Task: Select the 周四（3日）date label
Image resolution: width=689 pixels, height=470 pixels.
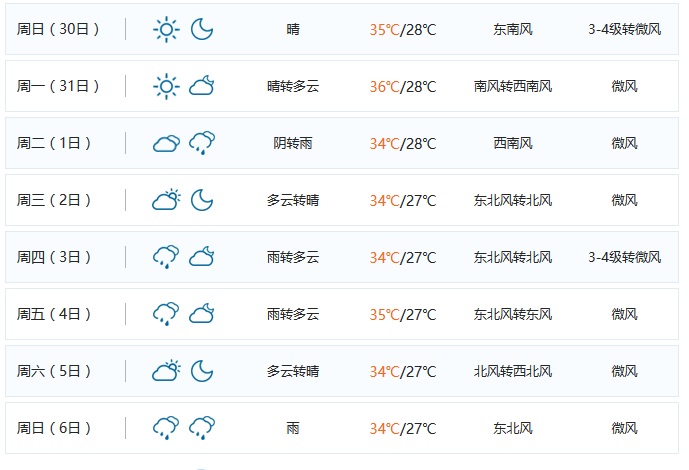Action: [x=59, y=257]
